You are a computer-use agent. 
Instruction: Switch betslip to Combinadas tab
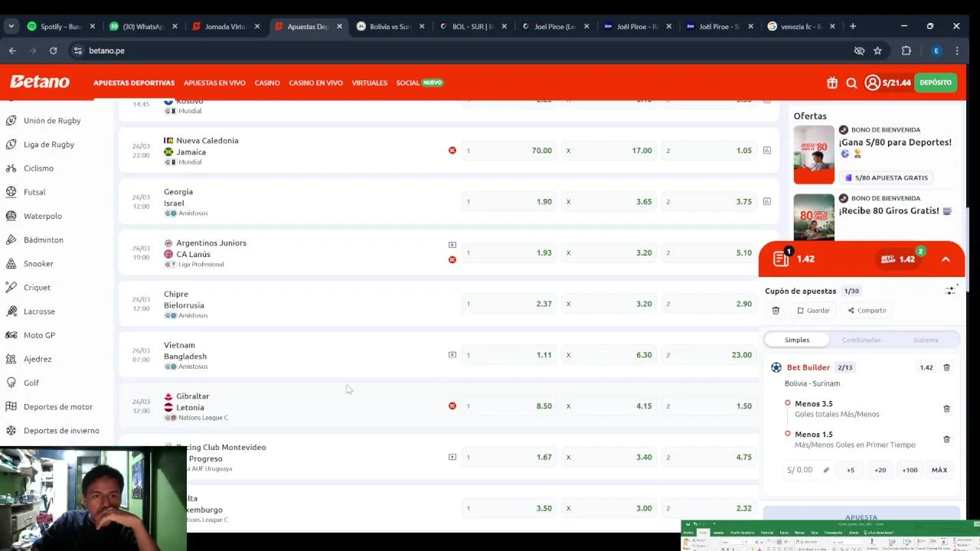[x=861, y=340]
